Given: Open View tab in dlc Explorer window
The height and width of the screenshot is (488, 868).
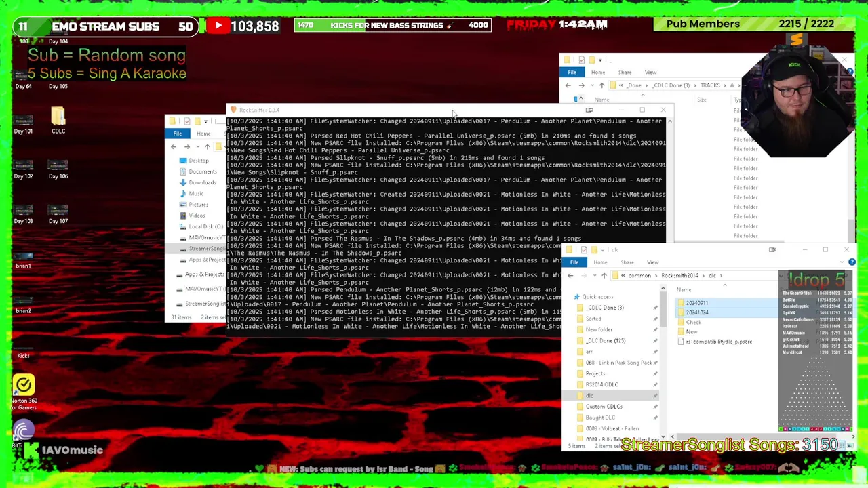Looking at the screenshot, I should point(652,262).
